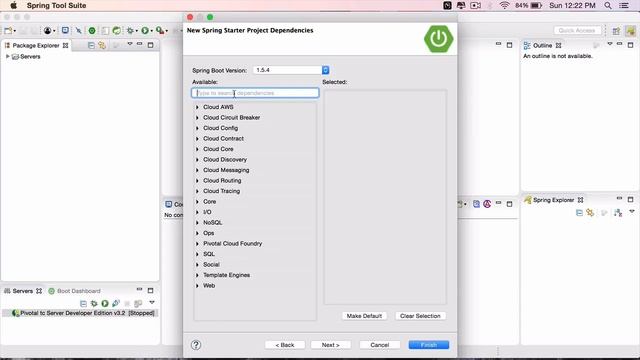The width and height of the screenshot is (640, 360).
Task: Open the New wizard toolbar icon
Action: point(8,31)
